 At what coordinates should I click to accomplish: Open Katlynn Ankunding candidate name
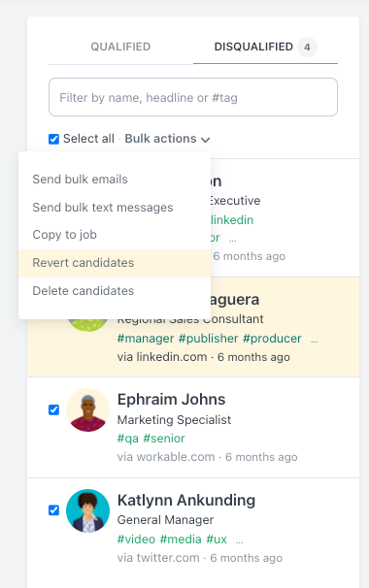point(186,501)
